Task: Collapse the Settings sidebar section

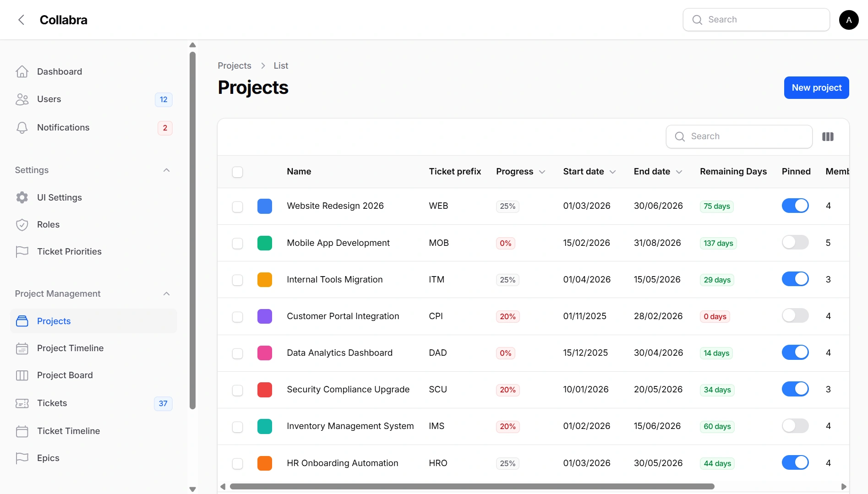Action: tap(167, 170)
